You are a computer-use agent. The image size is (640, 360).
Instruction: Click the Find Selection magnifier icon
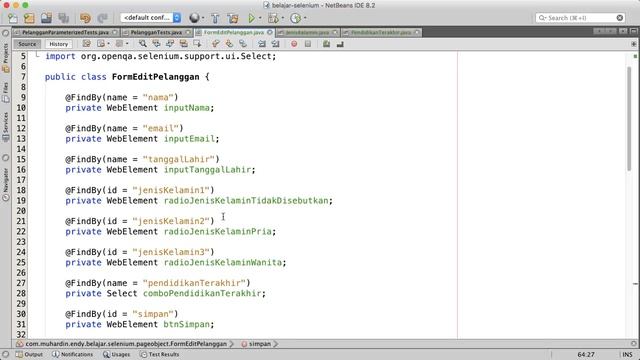142,44
